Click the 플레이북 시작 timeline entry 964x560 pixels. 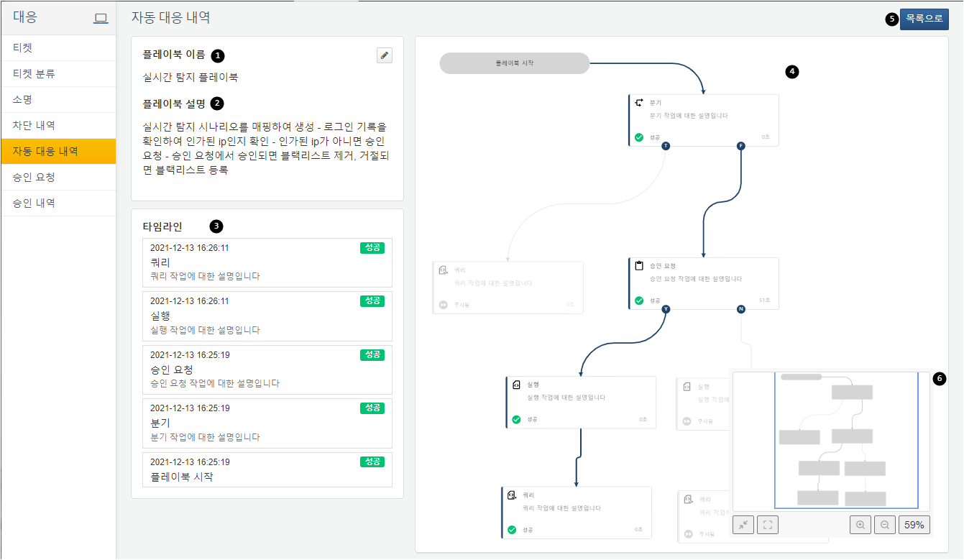pos(267,469)
